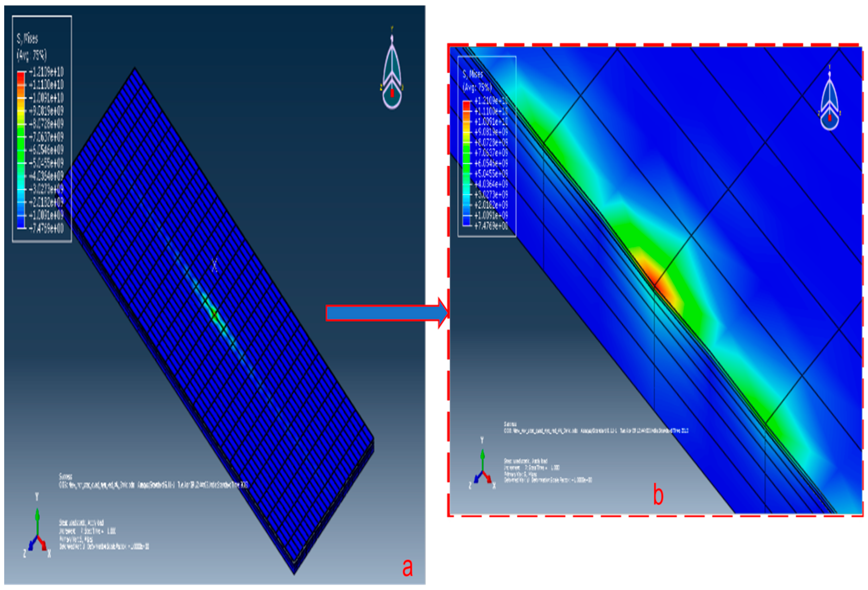
Task: Click the green stress spot on the panel a plate
Action: tap(214, 313)
